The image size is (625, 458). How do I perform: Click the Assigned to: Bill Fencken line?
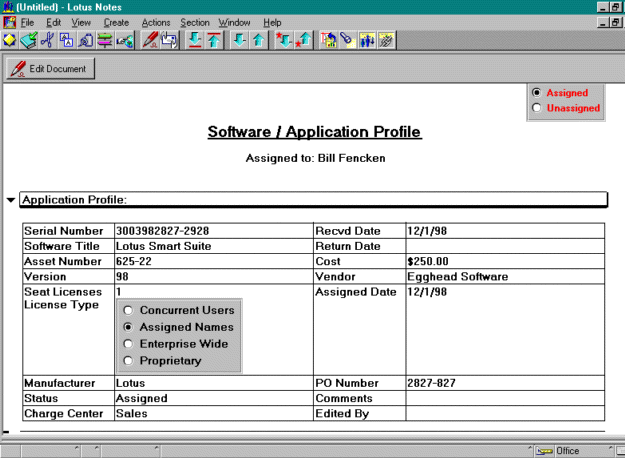coord(315,158)
